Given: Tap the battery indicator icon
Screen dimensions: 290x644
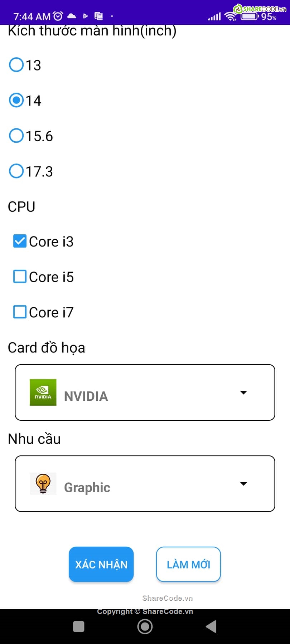Looking at the screenshot, I should [x=250, y=16].
